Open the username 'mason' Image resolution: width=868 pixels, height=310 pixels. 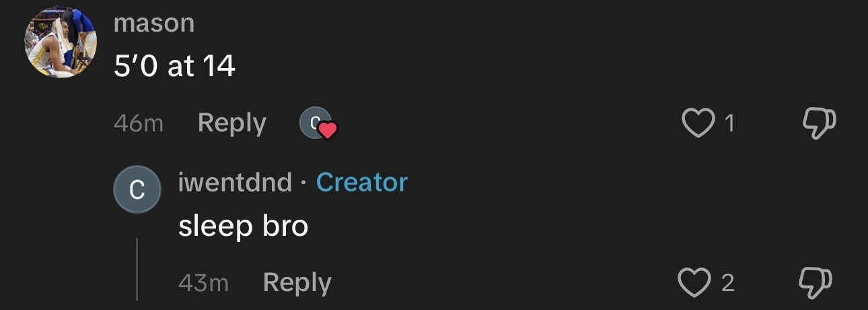click(154, 23)
